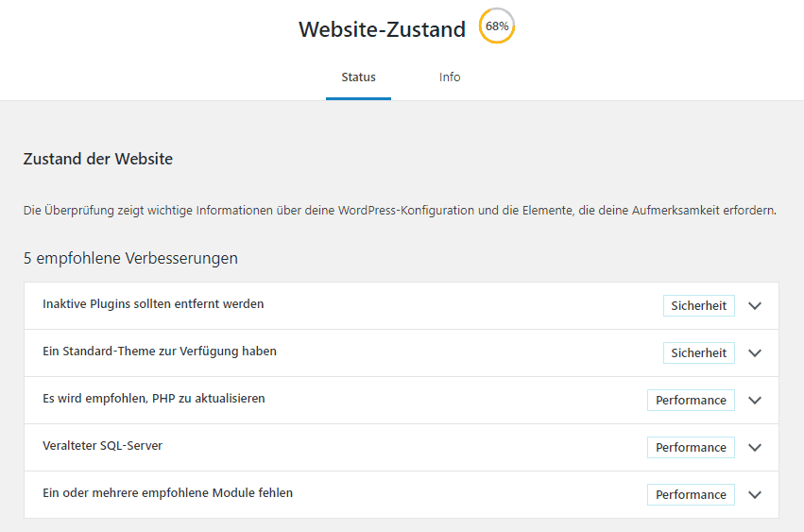804x532 pixels.
Task: Expand the Standard-Theme row chevron
Action: (x=754, y=353)
